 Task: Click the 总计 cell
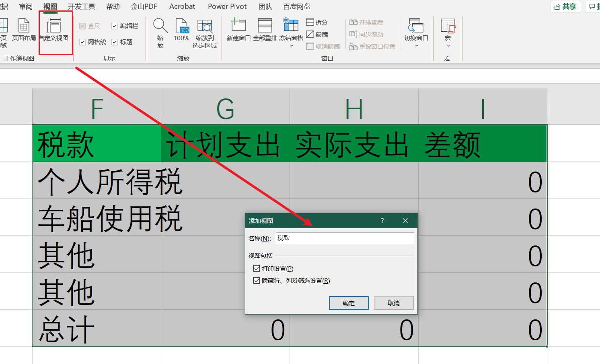[97, 328]
